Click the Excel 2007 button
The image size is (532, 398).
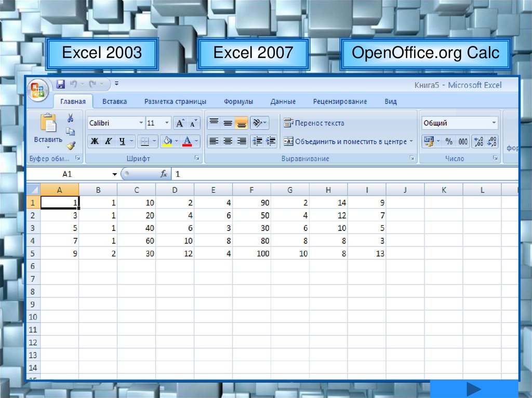(x=253, y=53)
